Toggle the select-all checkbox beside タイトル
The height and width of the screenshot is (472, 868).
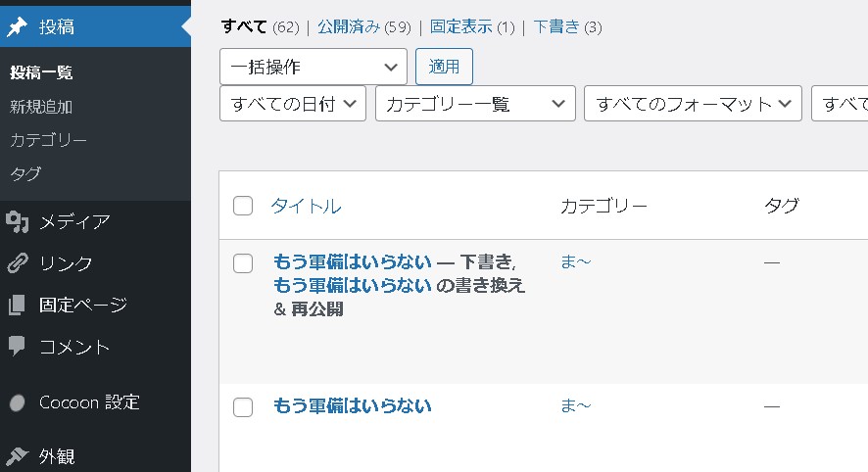pyautogui.click(x=243, y=206)
